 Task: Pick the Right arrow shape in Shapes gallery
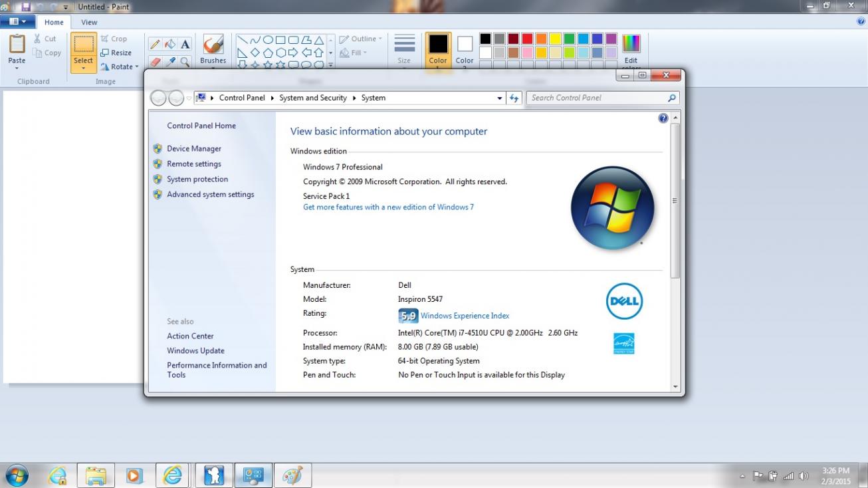[293, 53]
